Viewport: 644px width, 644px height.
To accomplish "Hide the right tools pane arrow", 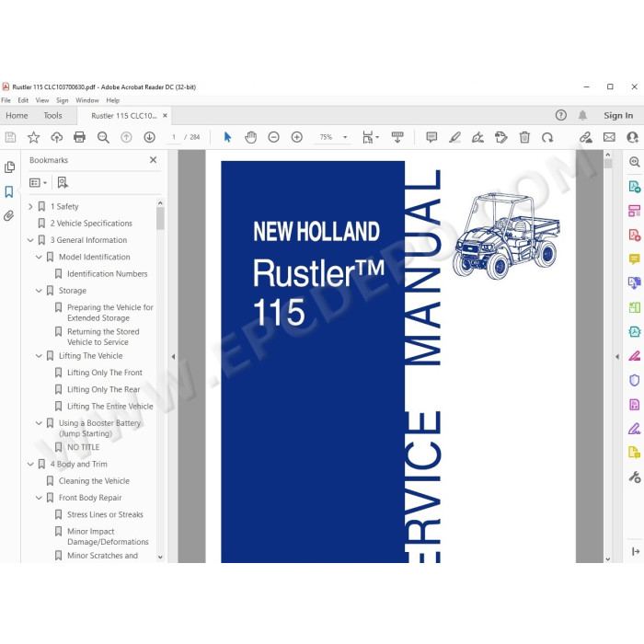I will pyautogui.click(x=617, y=357).
